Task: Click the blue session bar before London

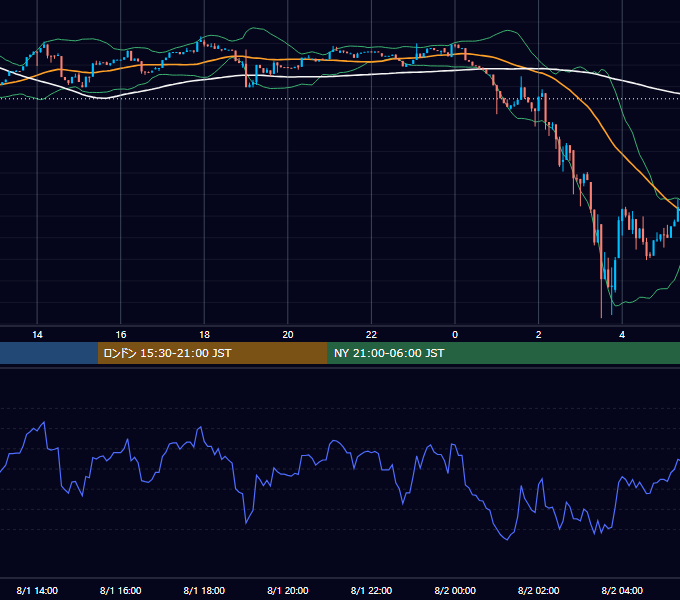Action: click(49, 353)
